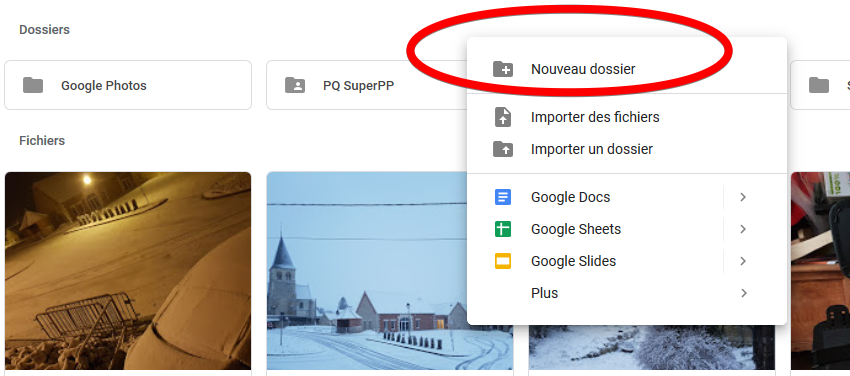850x376 pixels.
Task: Click the green Google Sheets icon
Action: (x=503, y=229)
